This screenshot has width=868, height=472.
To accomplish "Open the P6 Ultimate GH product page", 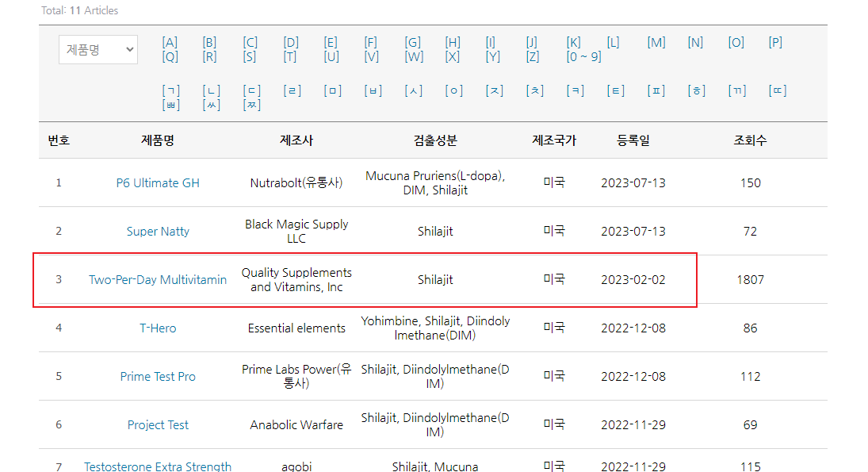I will [158, 182].
